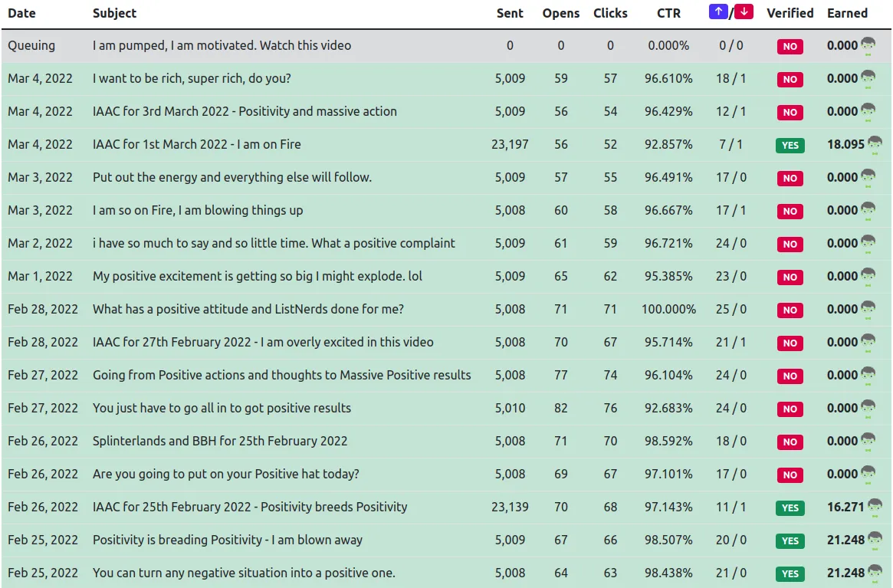Click the Clicks column header
Viewport: 893px width, 588px height.
(x=610, y=13)
